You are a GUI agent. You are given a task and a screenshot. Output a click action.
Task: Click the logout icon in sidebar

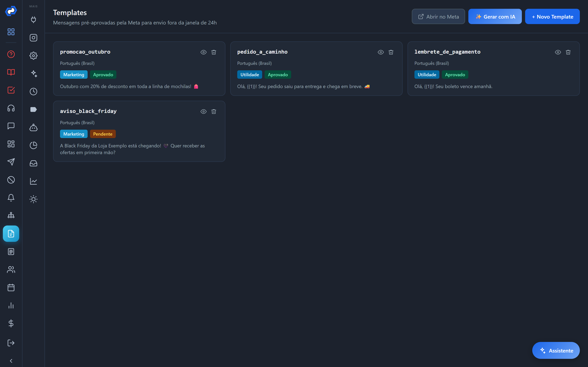pos(11,343)
